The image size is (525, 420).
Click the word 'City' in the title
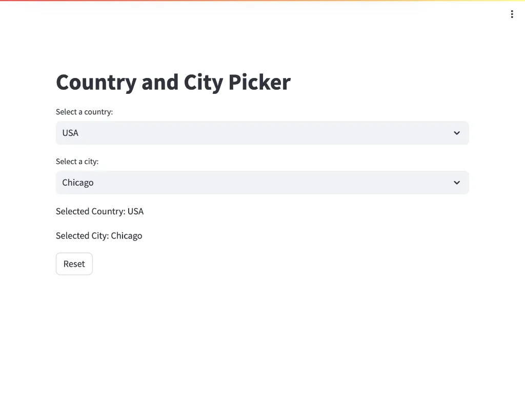203,83
